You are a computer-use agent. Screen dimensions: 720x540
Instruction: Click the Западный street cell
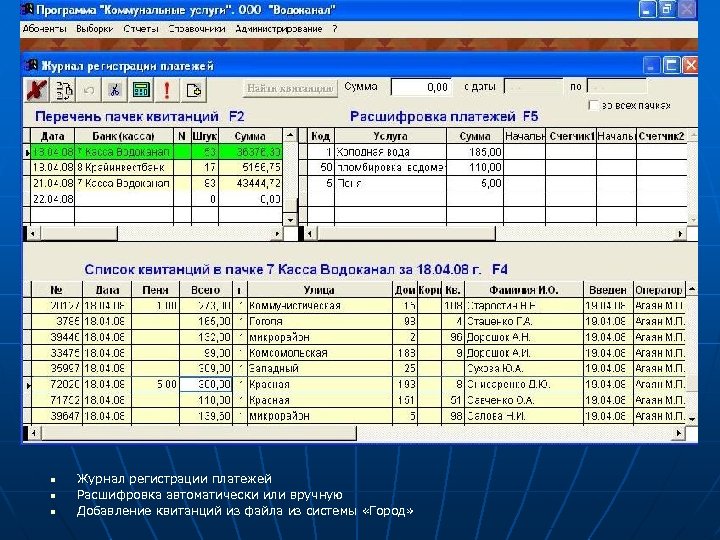pyautogui.click(x=320, y=368)
